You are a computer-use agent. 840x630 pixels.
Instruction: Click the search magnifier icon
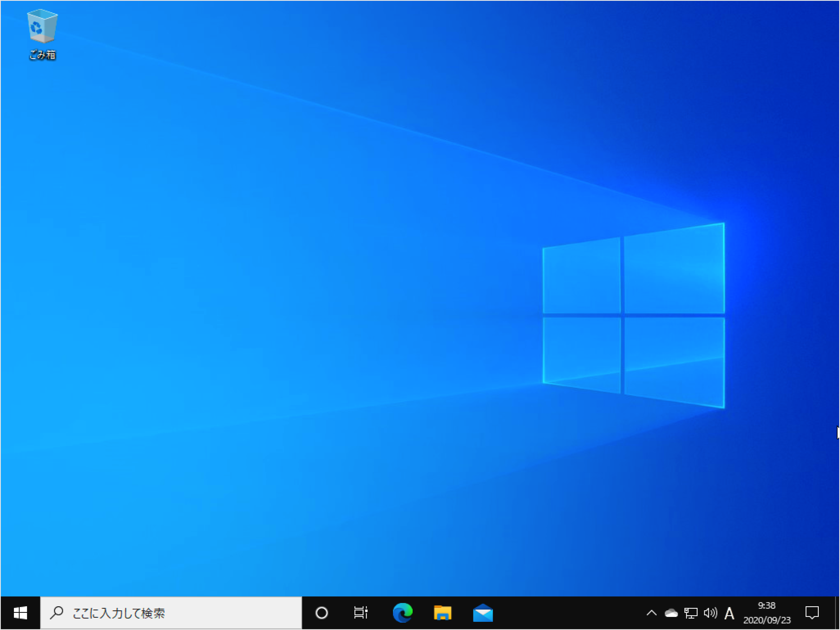pyautogui.click(x=56, y=613)
